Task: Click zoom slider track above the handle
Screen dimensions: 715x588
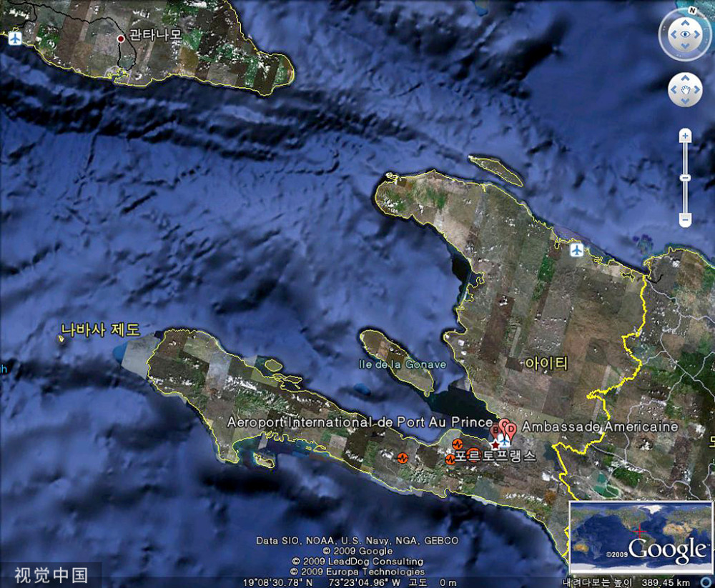Action: (x=685, y=158)
